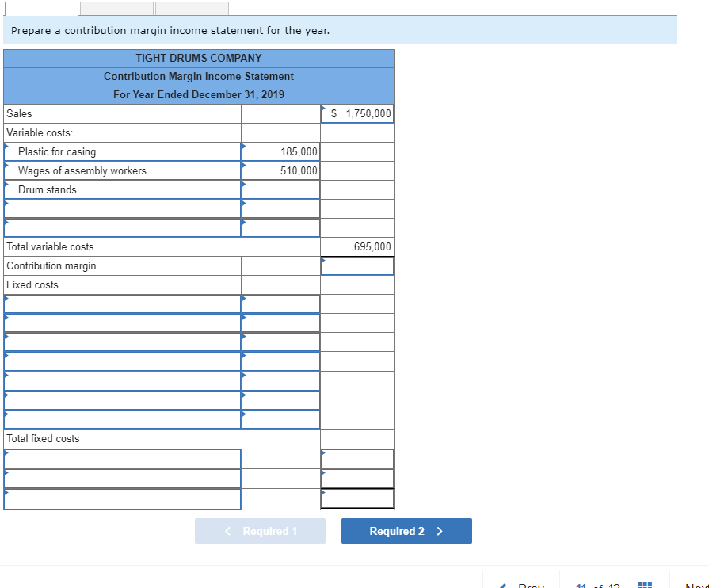The height and width of the screenshot is (588, 709).
Task: Click the Prev navigation arrow icon
Action: [x=505, y=586]
